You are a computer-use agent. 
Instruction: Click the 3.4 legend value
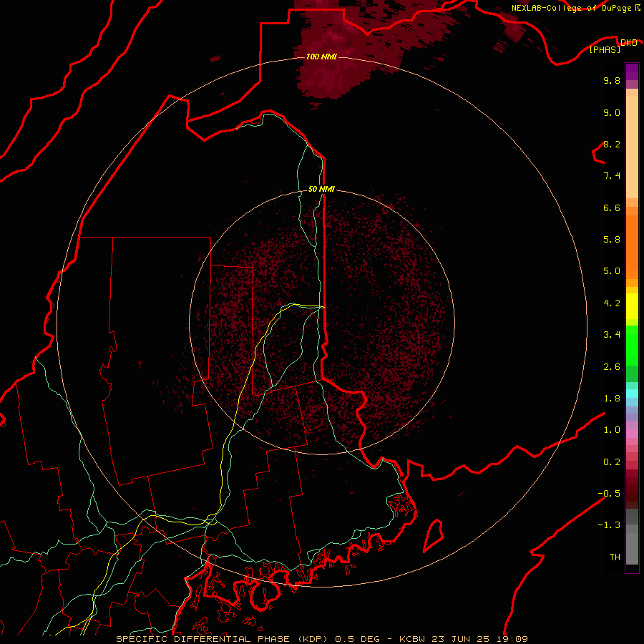(x=612, y=335)
